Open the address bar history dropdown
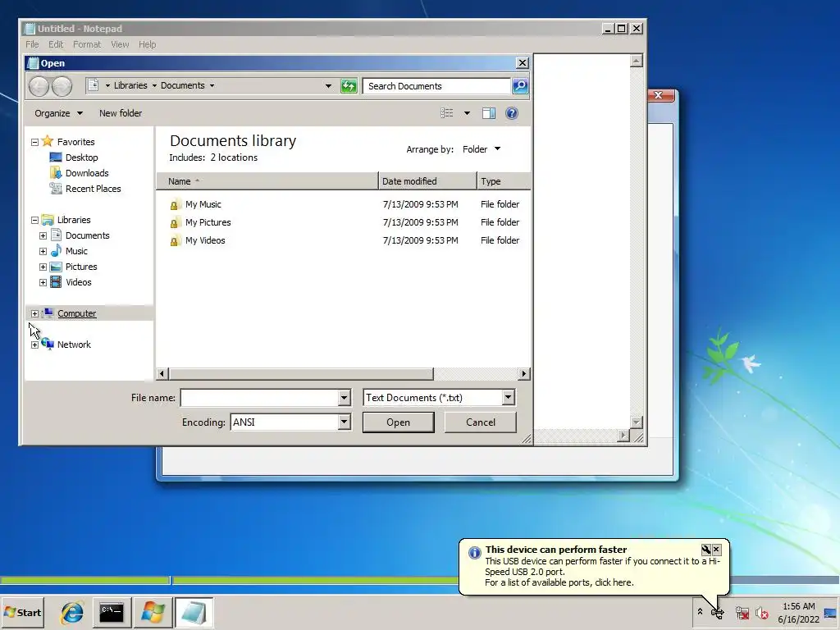 click(x=328, y=85)
